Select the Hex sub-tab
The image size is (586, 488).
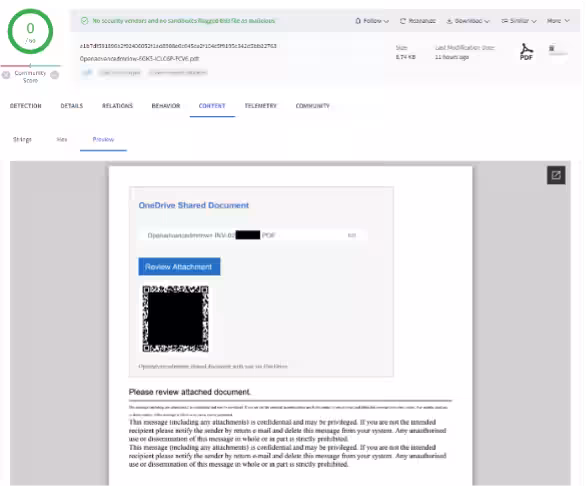click(62, 140)
